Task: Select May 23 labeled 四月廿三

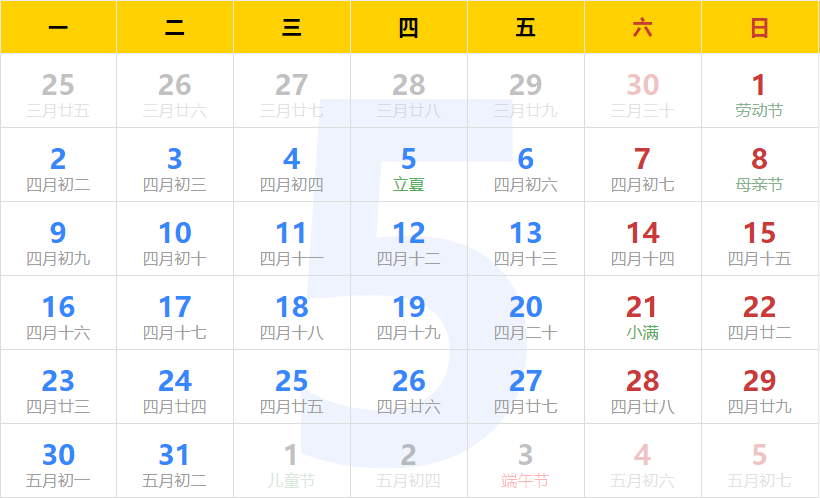Action: tap(58, 387)
